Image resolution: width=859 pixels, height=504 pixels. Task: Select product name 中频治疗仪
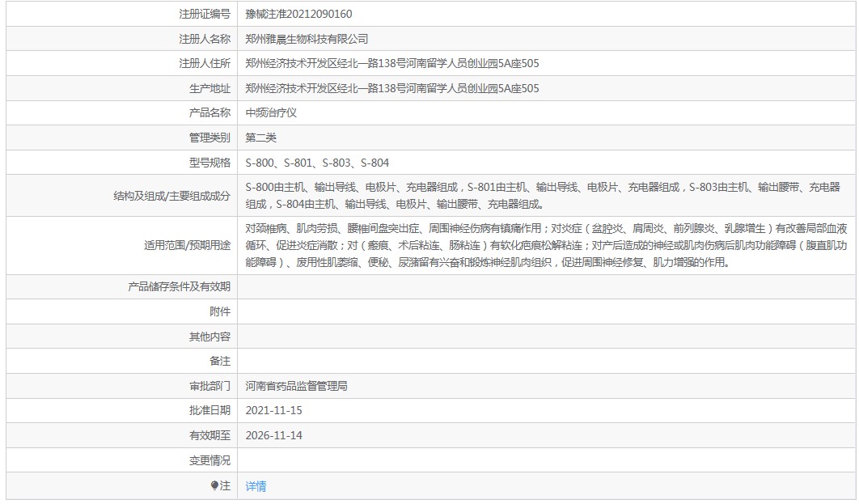point(271,112)
